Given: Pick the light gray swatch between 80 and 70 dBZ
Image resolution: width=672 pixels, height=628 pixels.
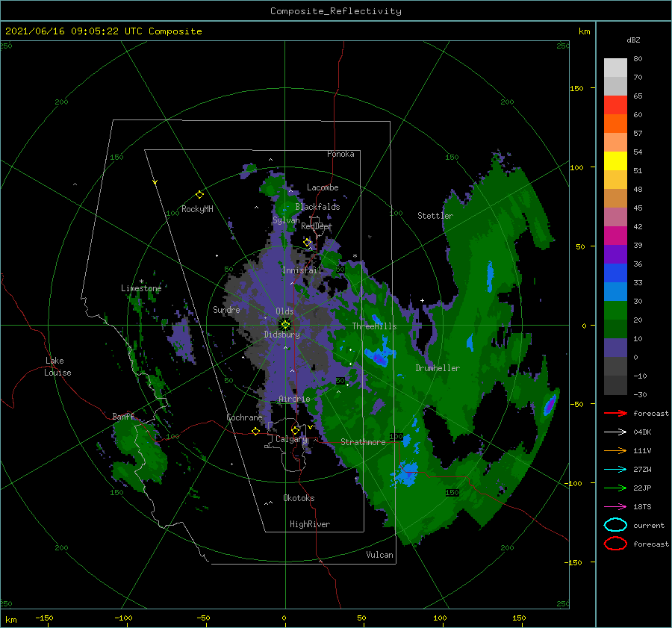Looking at the screenshot, I should coord(615,68).
